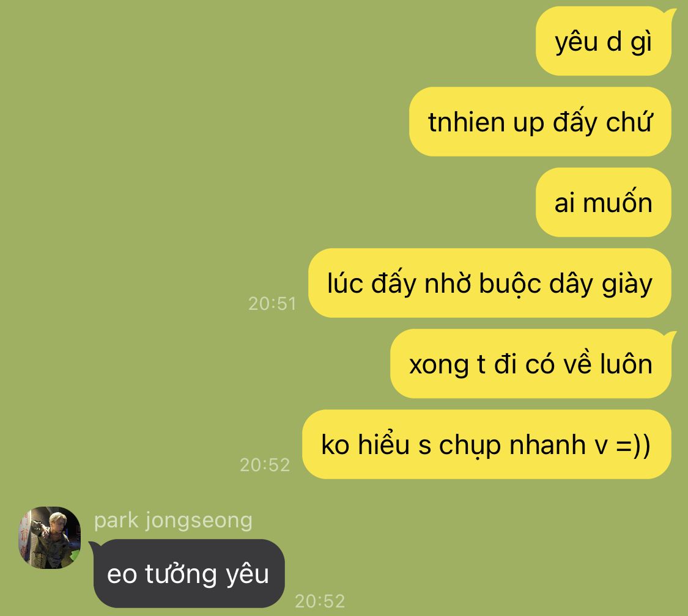Tap the sender name park jongseong
Image resolution: width=688 pixels, height=616 pixels.
pos(173,521)
